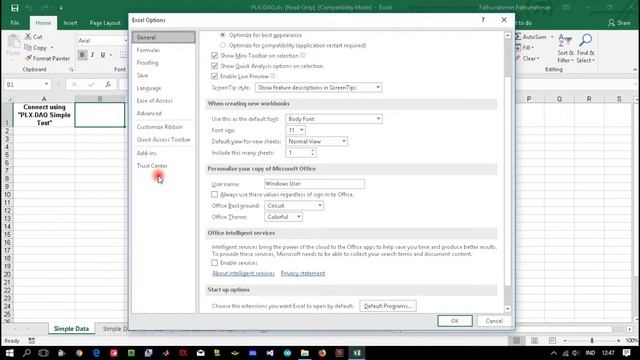Click zoom slider handle in status bar
Image resolution: width=640 pixels, height=360 pixels.
click(592, 340)
